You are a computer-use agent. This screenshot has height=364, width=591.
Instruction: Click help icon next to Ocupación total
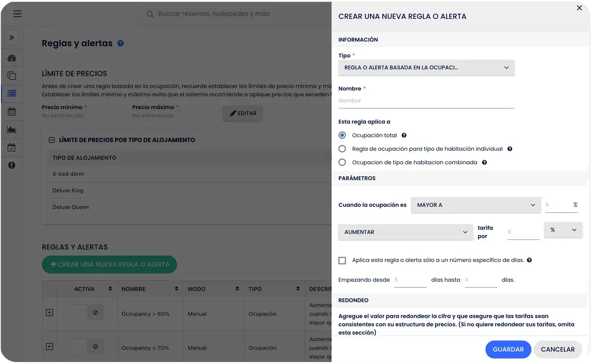pos(404,136)
